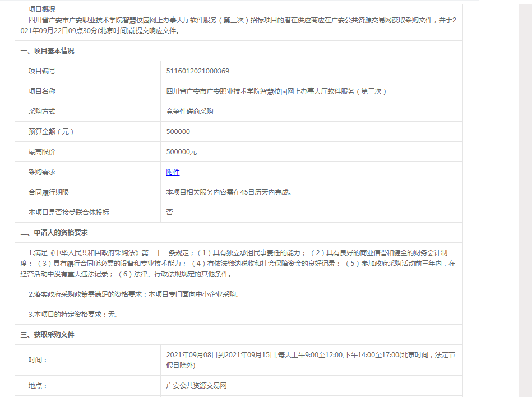Click the 最高限价 value 500000元
The height and width of the screenshot is (397, 532).
click(182, 152)
